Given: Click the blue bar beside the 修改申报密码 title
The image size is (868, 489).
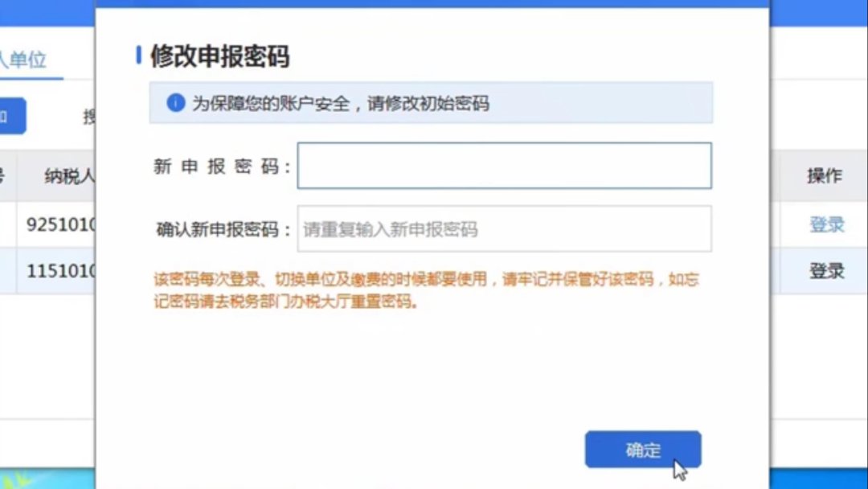Looking at the screenshot, I should tap(139, 55).
